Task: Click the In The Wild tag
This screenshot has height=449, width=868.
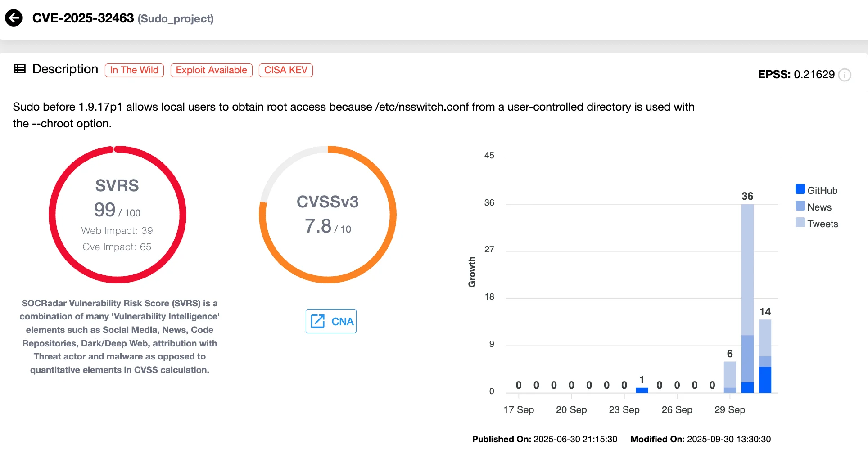Action: point(134,70)
